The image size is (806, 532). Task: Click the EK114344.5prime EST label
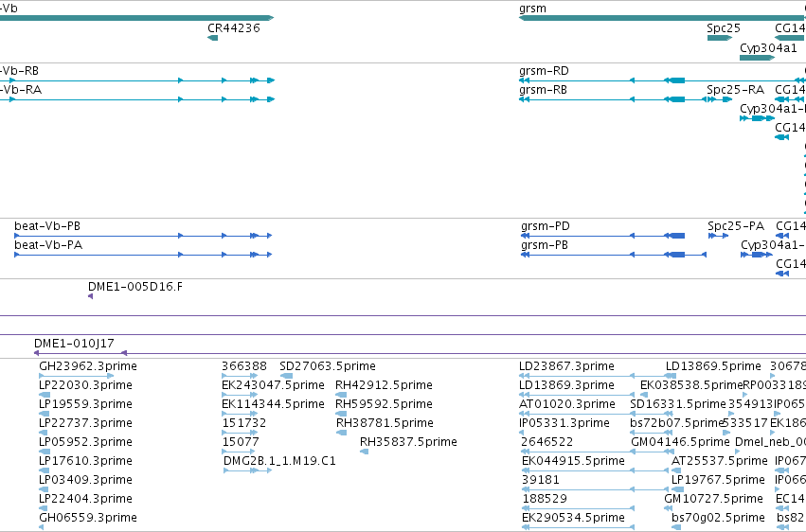pos(273,404)
